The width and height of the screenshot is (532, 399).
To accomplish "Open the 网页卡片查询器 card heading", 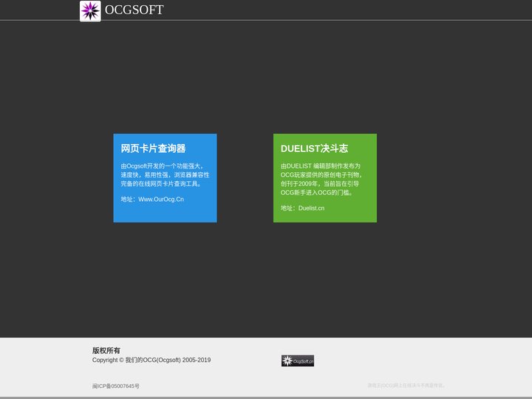I will point(154,149).
